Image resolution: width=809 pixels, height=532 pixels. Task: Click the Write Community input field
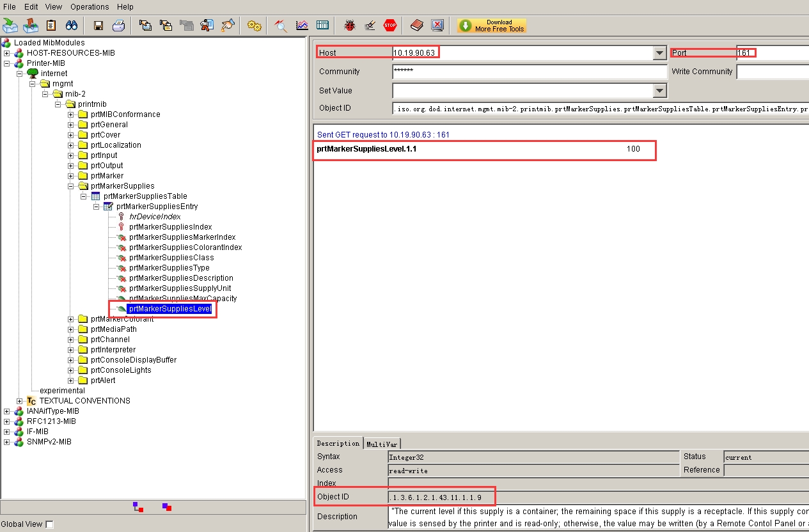point(773,72)
